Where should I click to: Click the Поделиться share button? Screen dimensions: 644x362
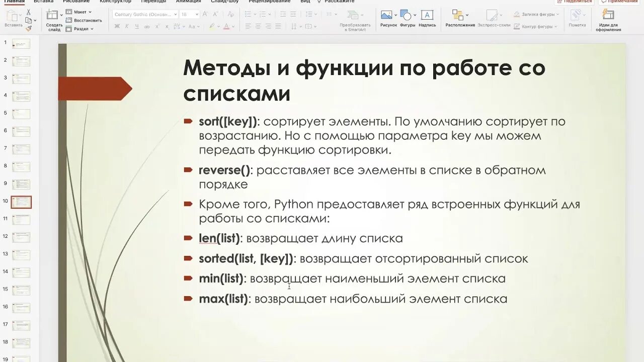click(575, 2)
